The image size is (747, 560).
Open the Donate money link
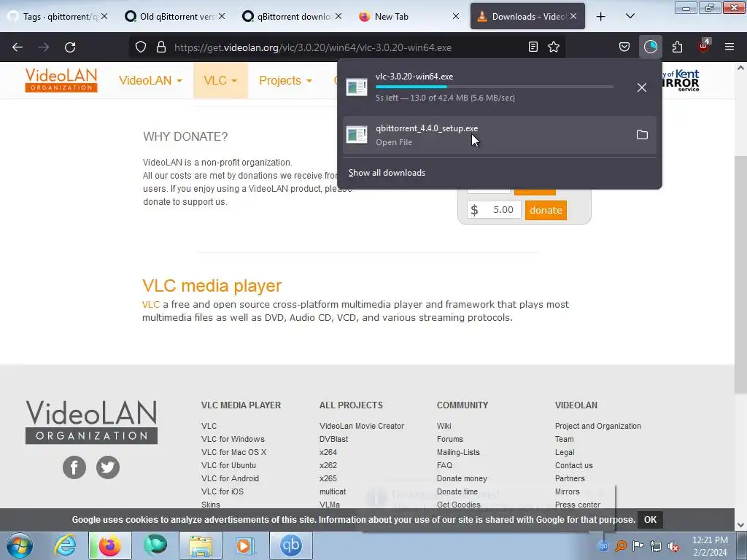click(x=462, y=478)
